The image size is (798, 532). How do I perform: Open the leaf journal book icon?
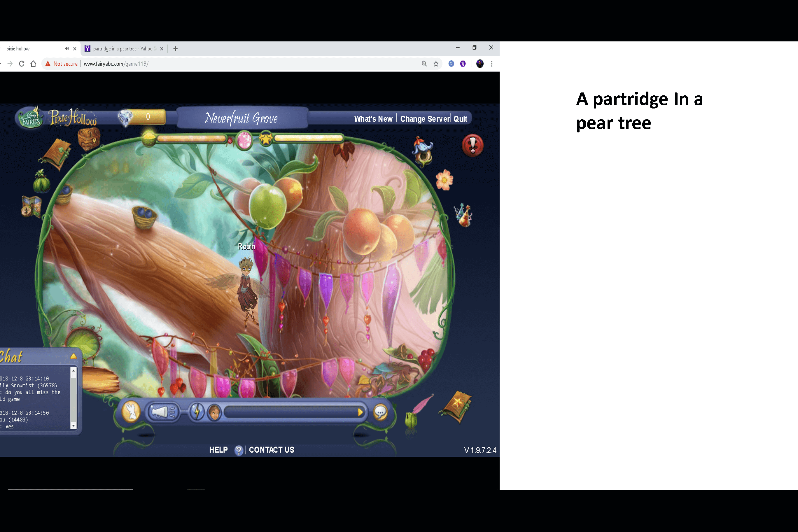pyautogui.click(x=56, y=154)
